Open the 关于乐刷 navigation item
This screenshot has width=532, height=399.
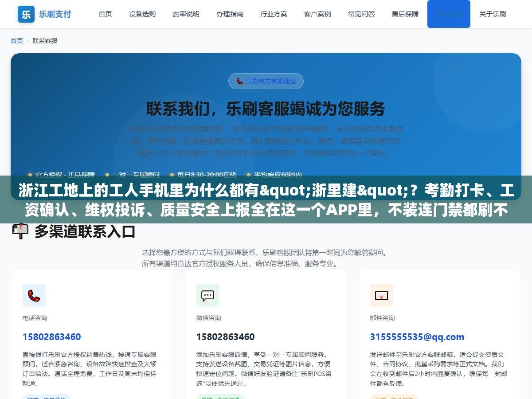(493, 14)
